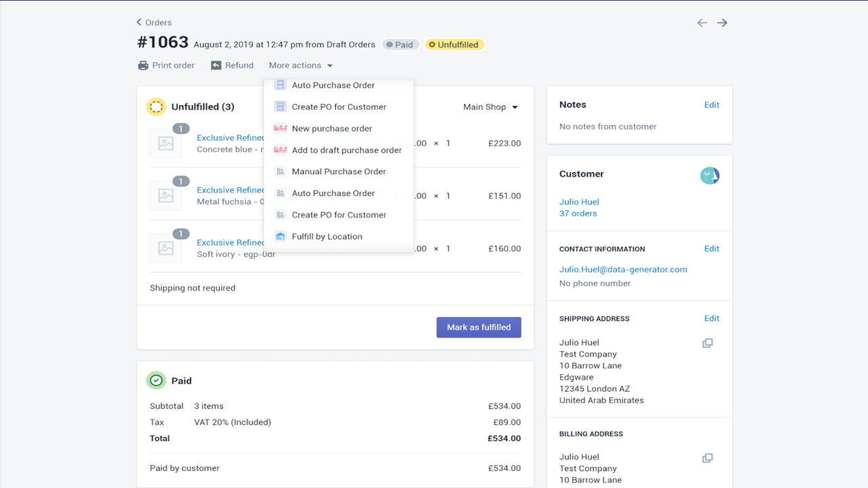Click the Print order button

pos(166,66)
